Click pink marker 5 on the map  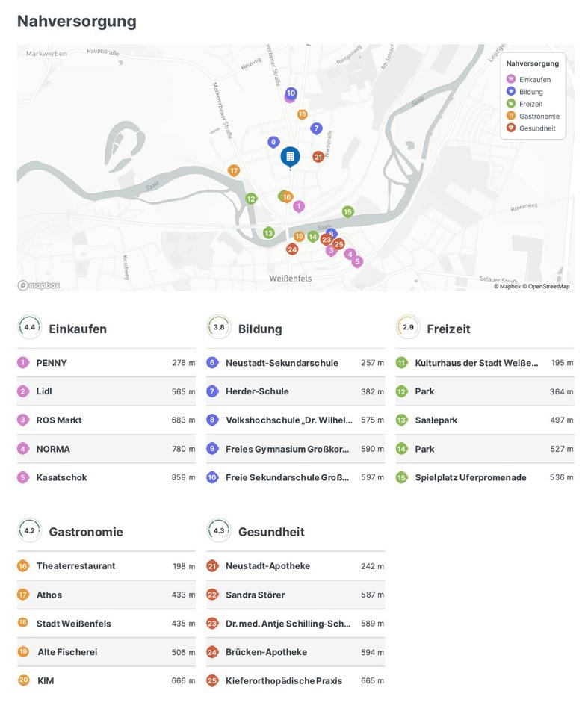[357, 262]
